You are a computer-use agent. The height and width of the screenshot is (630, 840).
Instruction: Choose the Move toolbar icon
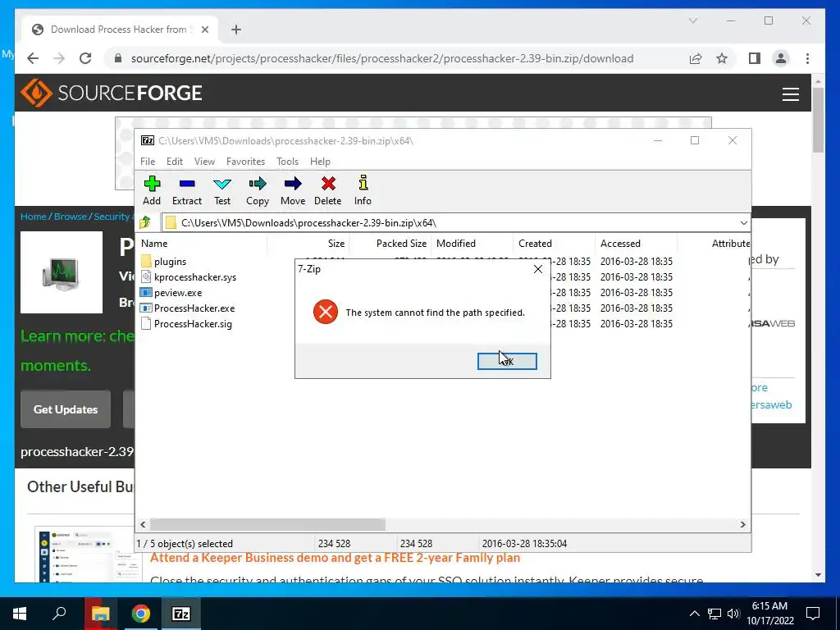pos(293,184)
